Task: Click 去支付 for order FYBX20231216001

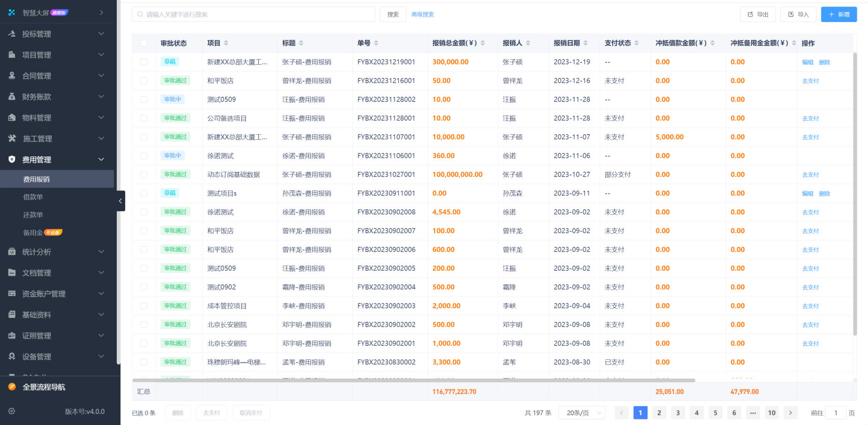Action: (810, 80)
